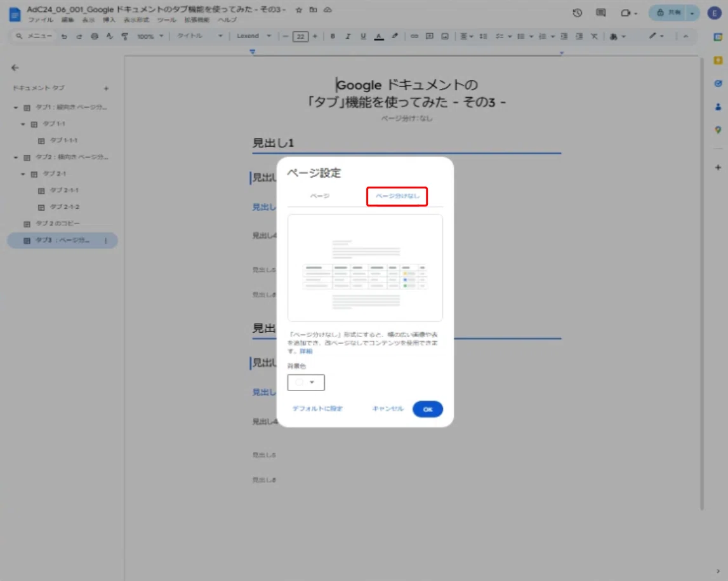The height and width of the screenshot is (581, 728).
Task: Open the ツール menu
Action: (x=166, y=20)
